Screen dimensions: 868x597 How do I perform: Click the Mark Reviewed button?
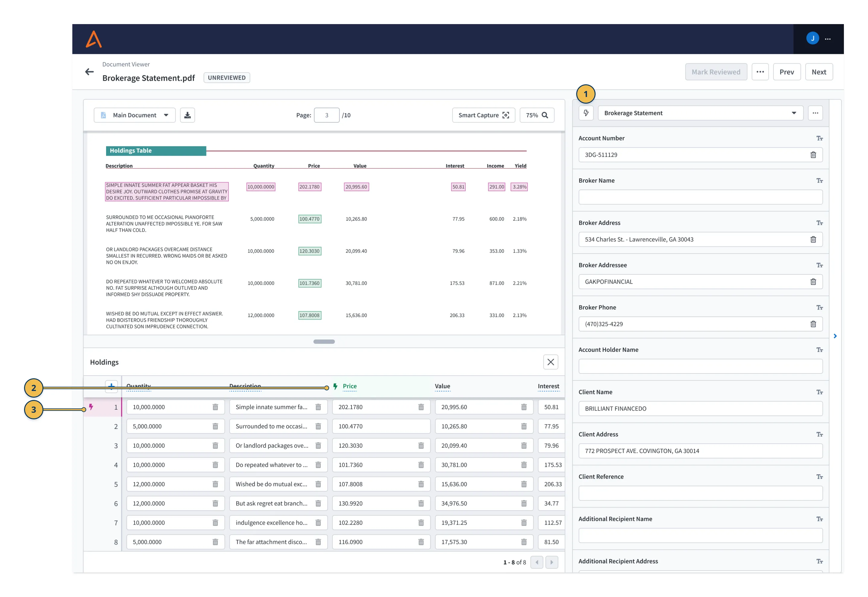pyautogui.click(x=716, y=72)
